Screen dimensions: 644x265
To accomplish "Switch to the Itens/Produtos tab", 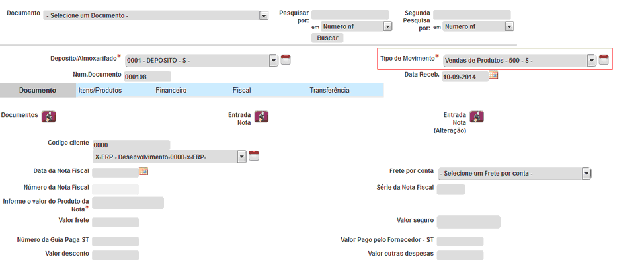I will 100,91.
